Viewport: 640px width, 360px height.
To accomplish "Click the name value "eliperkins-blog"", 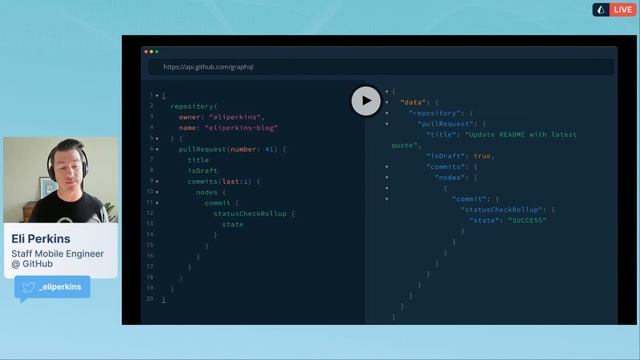I will [241, 128].
